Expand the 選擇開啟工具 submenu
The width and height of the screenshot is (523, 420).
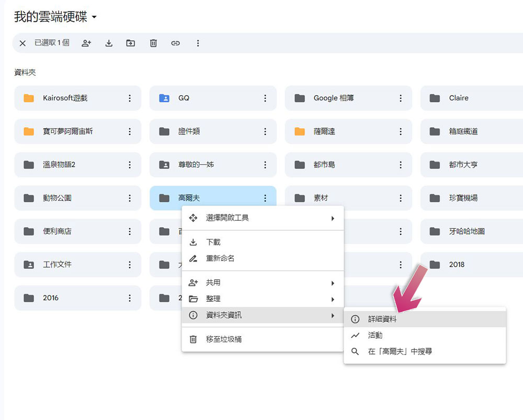pyautogui.click(x=263, y=218)
